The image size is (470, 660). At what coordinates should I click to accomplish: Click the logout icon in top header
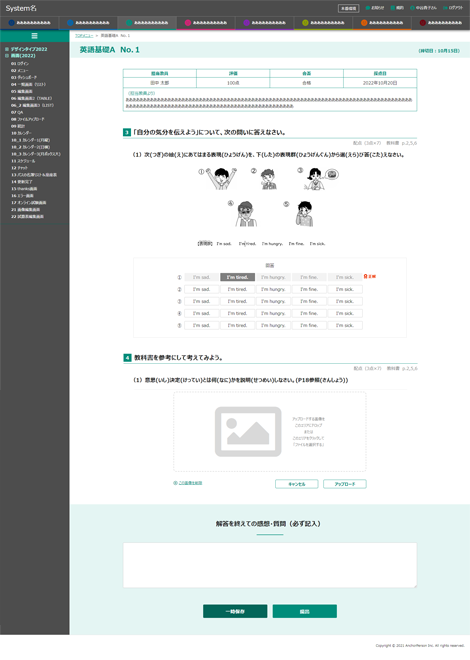[x=445, y=8]
